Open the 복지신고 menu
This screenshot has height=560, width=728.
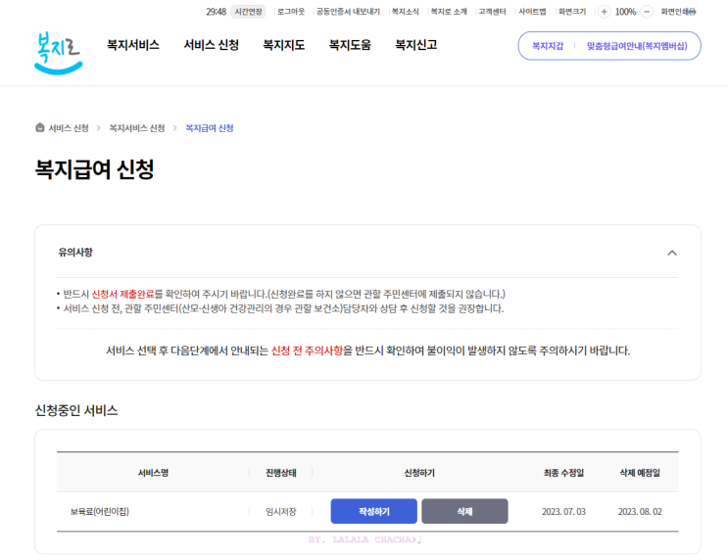click(416, 45)
